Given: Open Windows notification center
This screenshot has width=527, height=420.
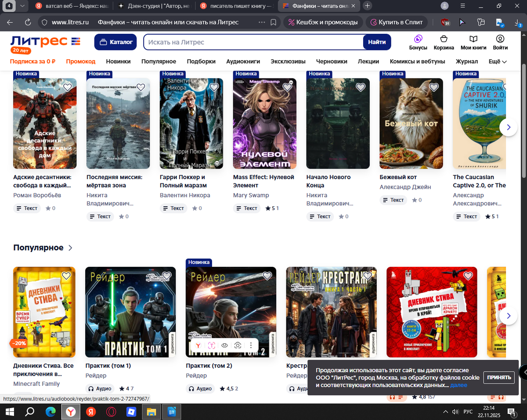Looking at the screenshot, I should pos(512,411).
